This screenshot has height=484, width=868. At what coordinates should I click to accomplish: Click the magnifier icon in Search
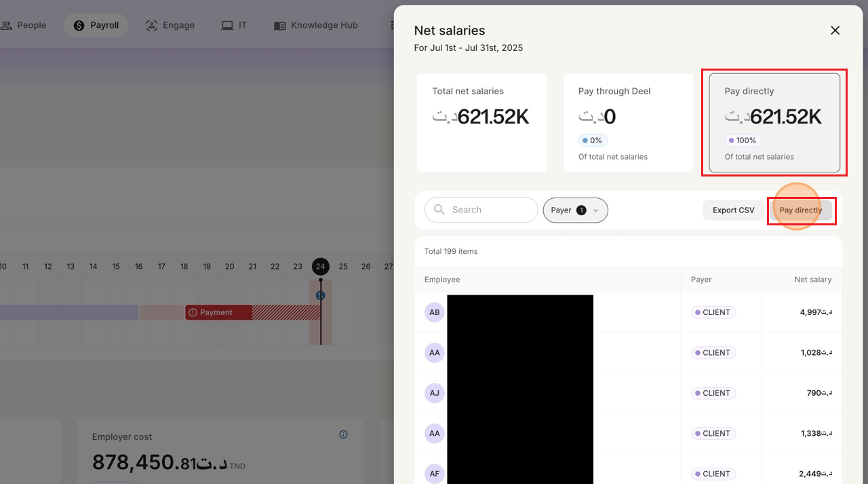tap(439, 210)
